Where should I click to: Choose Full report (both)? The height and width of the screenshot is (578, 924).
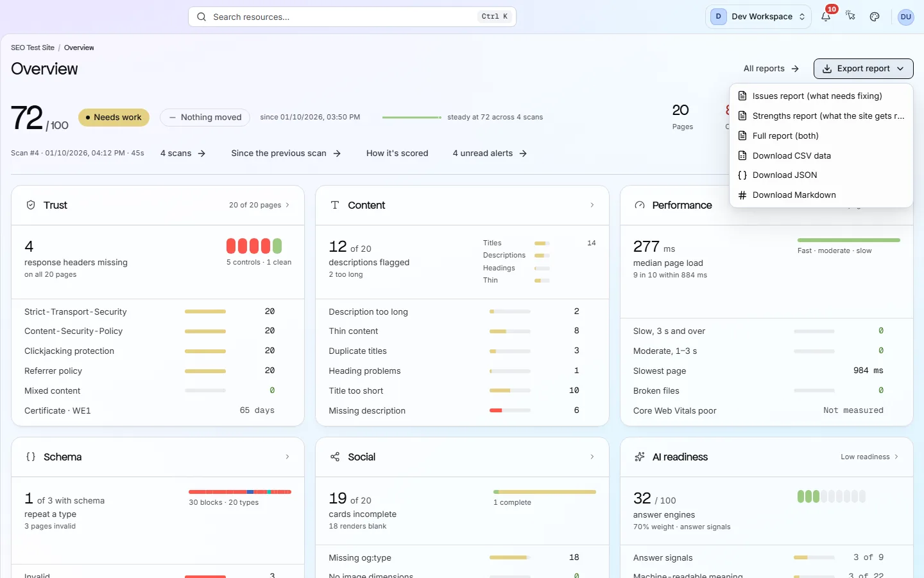[821, 136]
